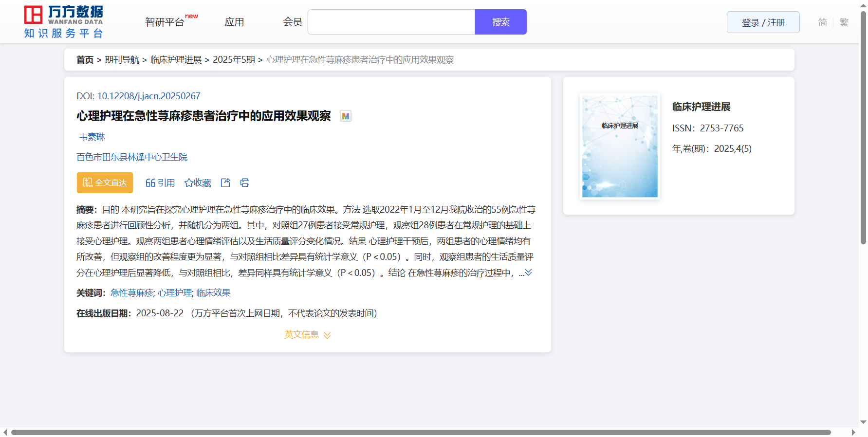Go to 首页 in breadcrumb
The width and height of the screenshot is (868, 437).
(x=85, y=60)
